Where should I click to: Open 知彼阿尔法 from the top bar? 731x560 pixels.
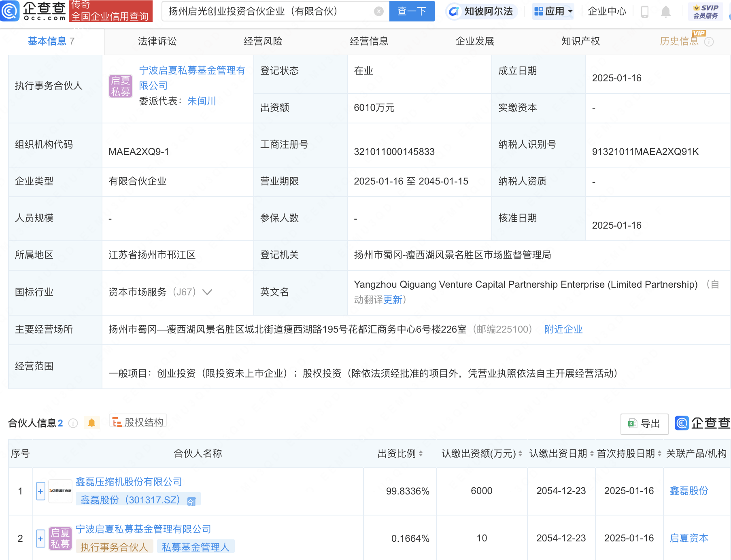pos(481,11)
